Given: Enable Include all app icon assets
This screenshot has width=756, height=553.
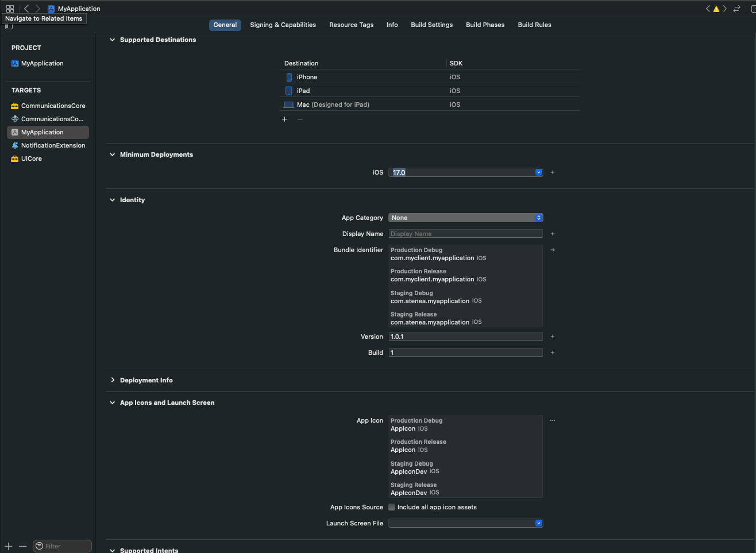Looking at the screenshot, I should [392, 507].
